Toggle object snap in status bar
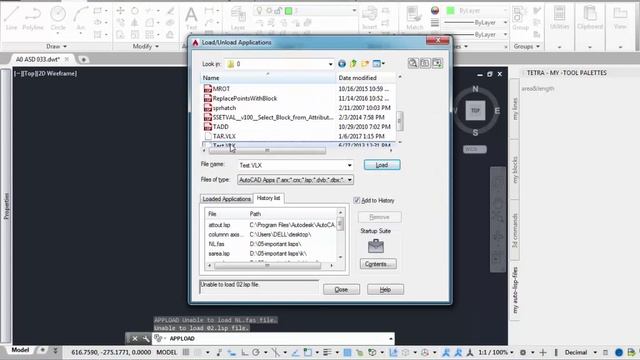The width and height of the screenshot is (640, 360). point(307,352)
